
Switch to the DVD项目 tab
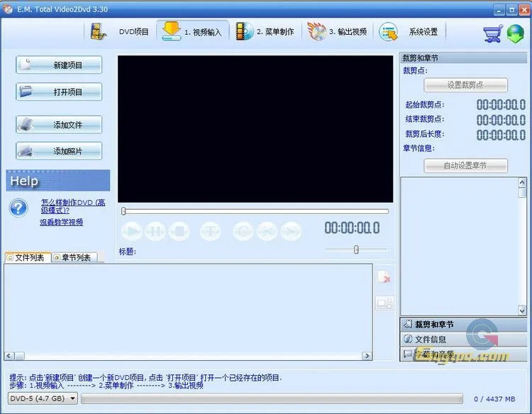(120, 32)
